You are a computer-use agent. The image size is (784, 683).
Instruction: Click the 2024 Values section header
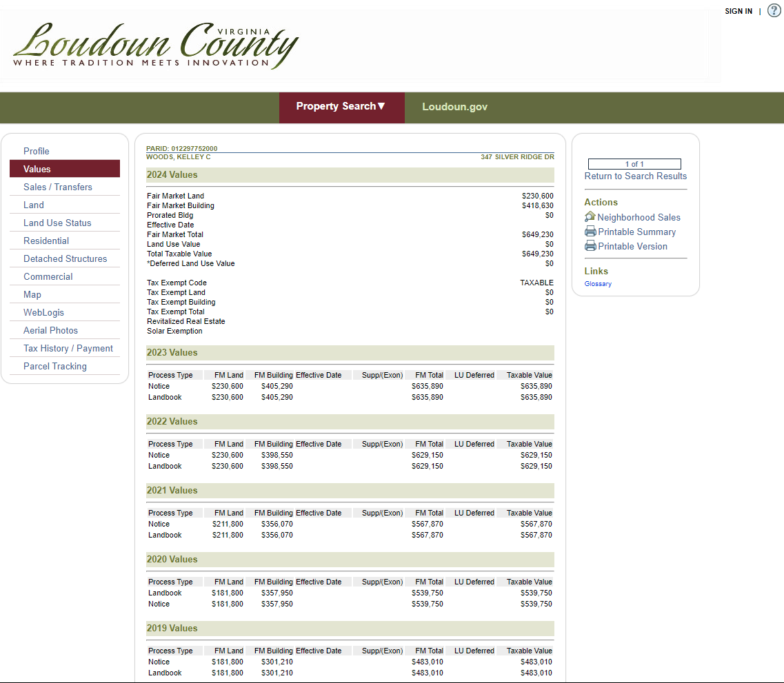tap(350, 175)
